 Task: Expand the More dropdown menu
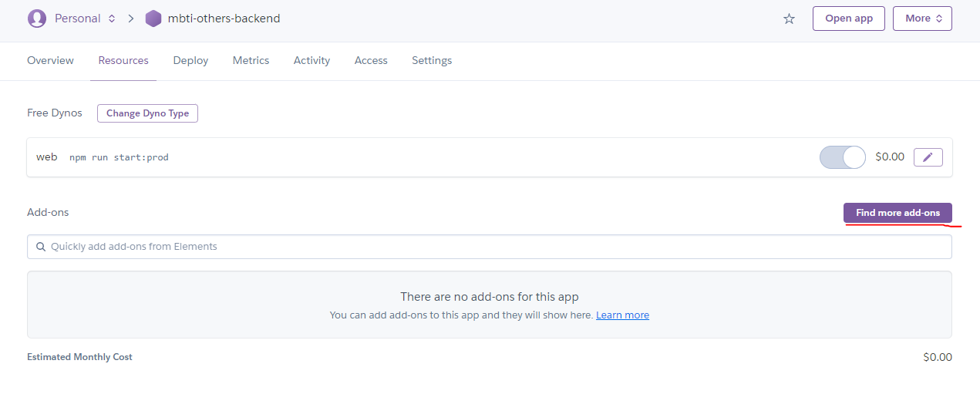(922, 19)
